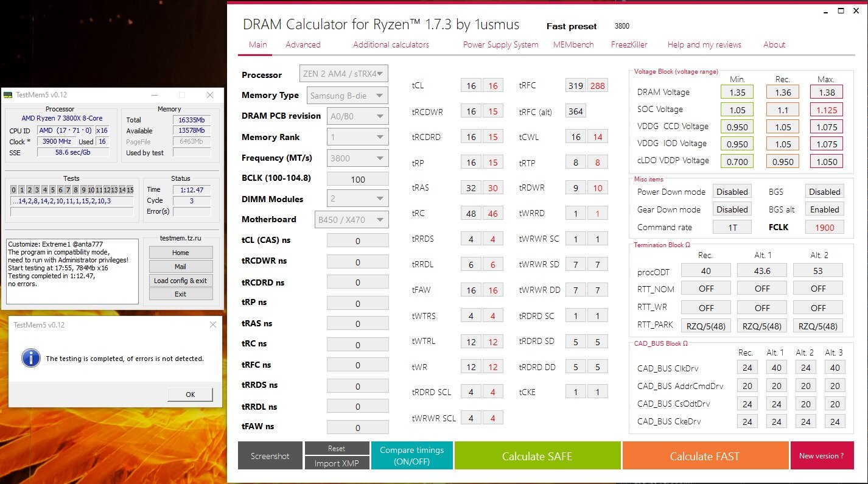Expand the Memory Rank dropdown
868x484 pixels.
pyautogui.click(x=358, y=137)
